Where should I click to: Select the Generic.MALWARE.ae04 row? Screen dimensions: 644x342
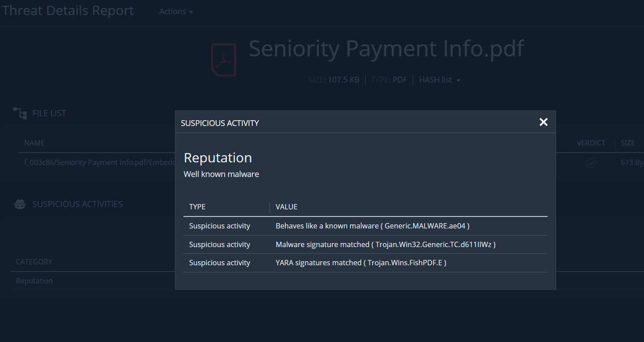click(x=372, y=226)
